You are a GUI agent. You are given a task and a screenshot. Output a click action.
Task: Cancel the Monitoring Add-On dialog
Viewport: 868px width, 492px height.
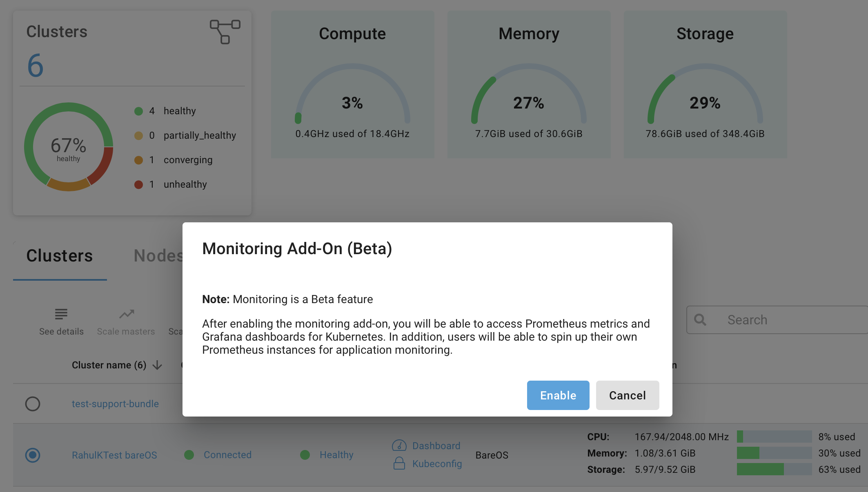coord(627,395)
